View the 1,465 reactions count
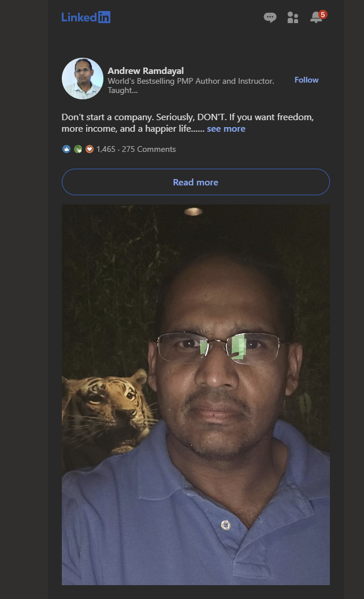Image resolution: width=364 pixels, height=599 pixels. click(106, 149)
